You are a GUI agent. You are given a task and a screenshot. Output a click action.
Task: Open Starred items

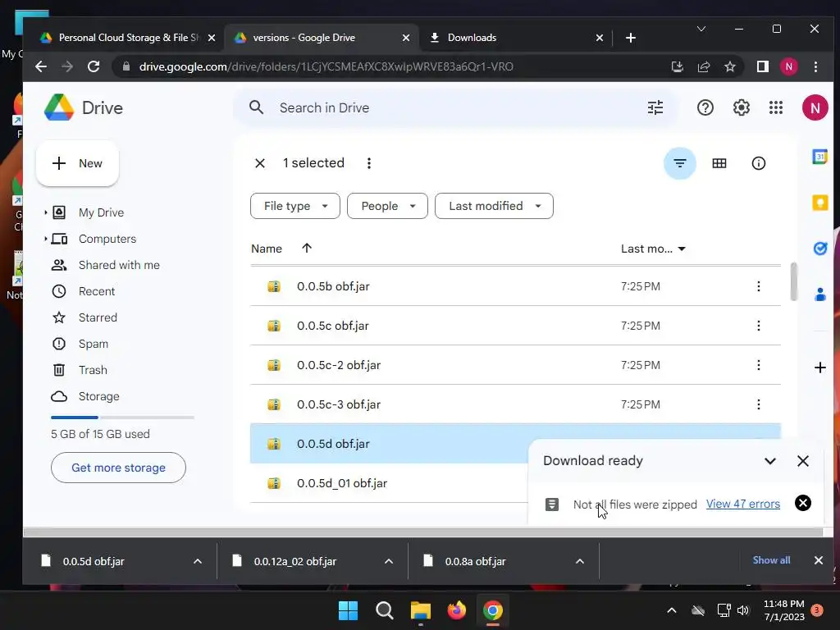[98, 317]
